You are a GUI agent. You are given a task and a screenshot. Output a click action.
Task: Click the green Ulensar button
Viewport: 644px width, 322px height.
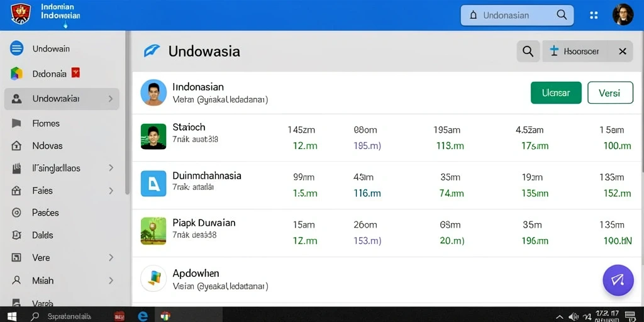tap(556, 92)
